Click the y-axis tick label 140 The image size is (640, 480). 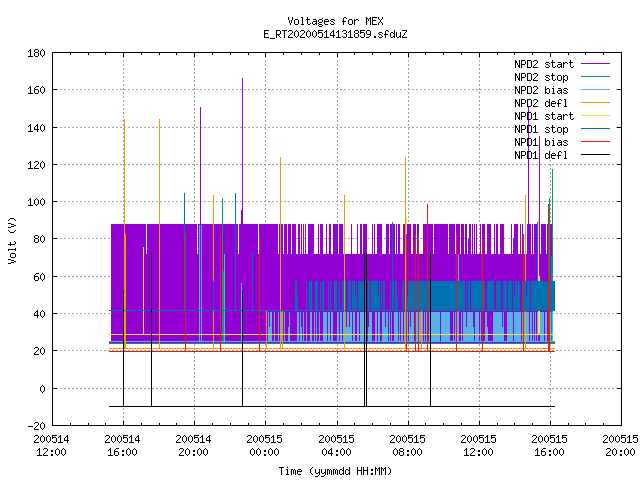click(x=36, y=128)
